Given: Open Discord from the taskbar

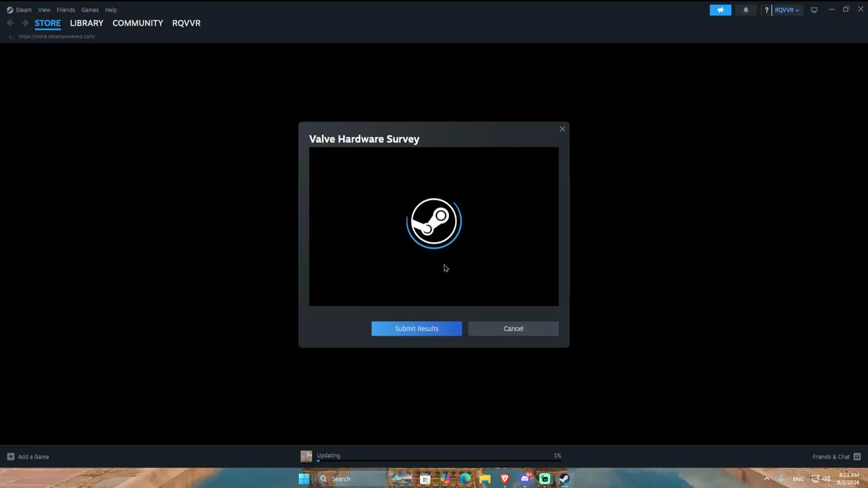Looking at the screenshot, I should coord(525,479).
